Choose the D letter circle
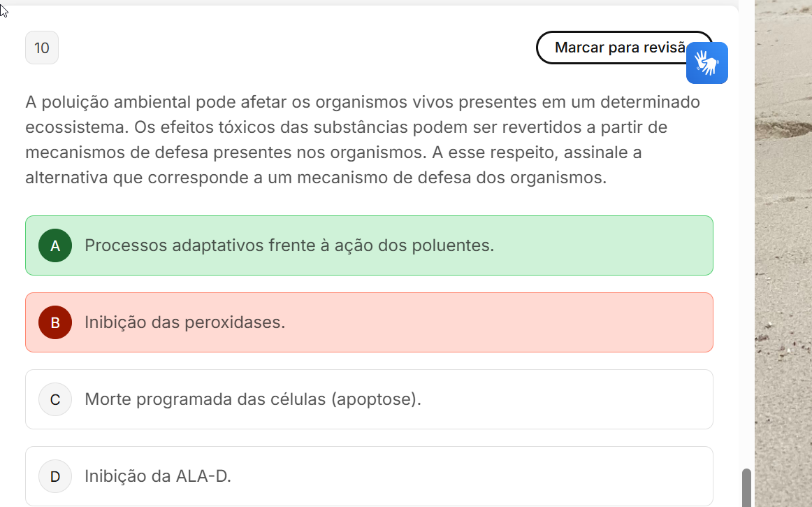This screenshot has width=812, height=507. [x=55, y=476]
